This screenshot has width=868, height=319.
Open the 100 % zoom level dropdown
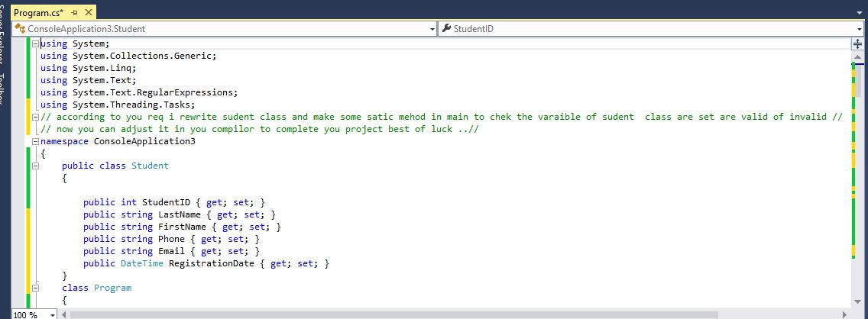(53, 314)
